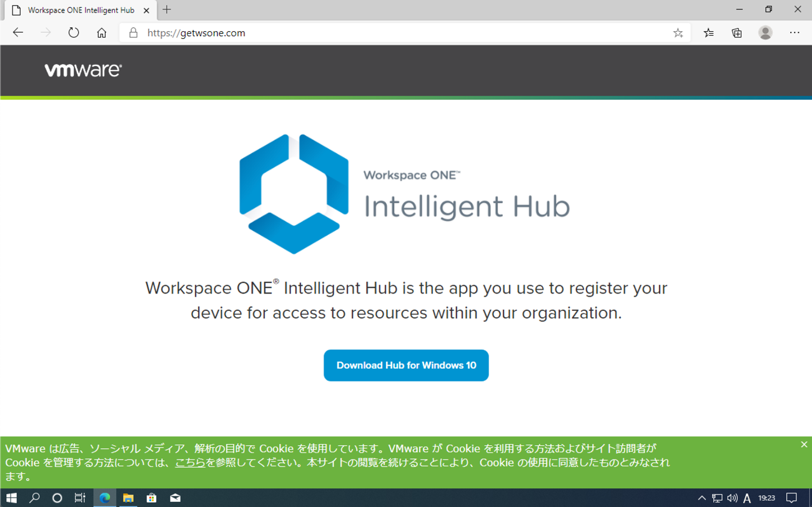Dismiss the cookie notice banner
This screenshot has height=507, width=812.
804,445
